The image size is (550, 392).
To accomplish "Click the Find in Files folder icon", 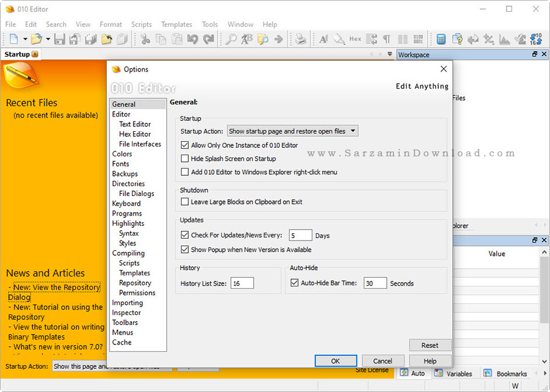I will pos(263,39).
